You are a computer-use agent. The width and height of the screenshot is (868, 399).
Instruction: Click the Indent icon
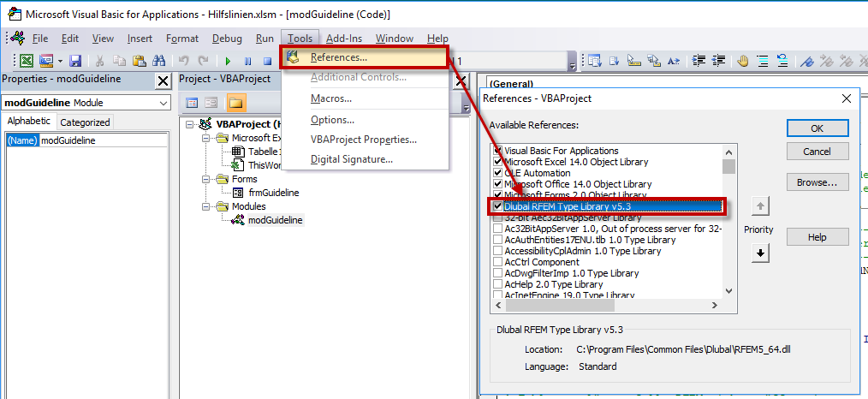[x=699, y=61]
